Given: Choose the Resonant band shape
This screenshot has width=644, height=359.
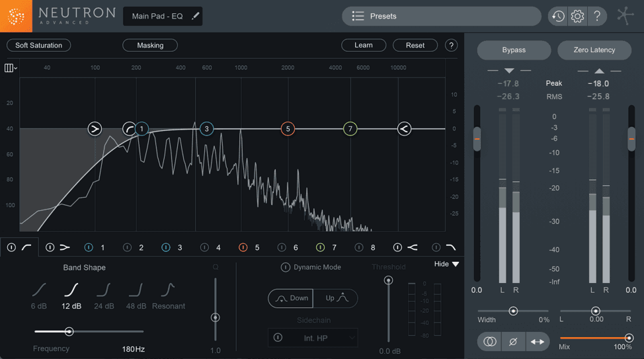Looking at the screenshot, I should pos(169,296).
